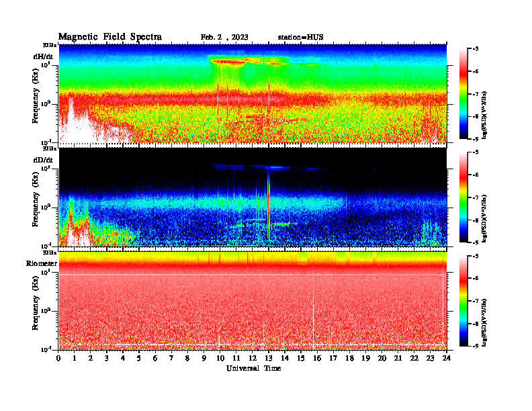Click the "32Hz" label atop the Riometer panel
This screenshot has width=532, height=411.
(50, 253)
